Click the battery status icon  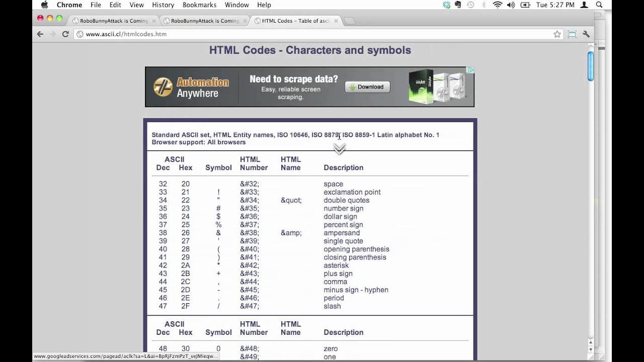[525, 5]
